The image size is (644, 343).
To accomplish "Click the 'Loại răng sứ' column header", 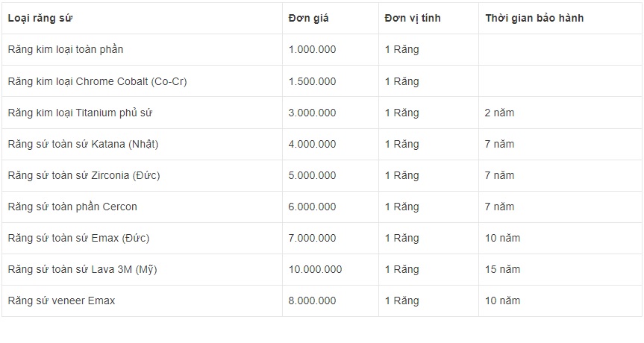I will pos(40,18).
